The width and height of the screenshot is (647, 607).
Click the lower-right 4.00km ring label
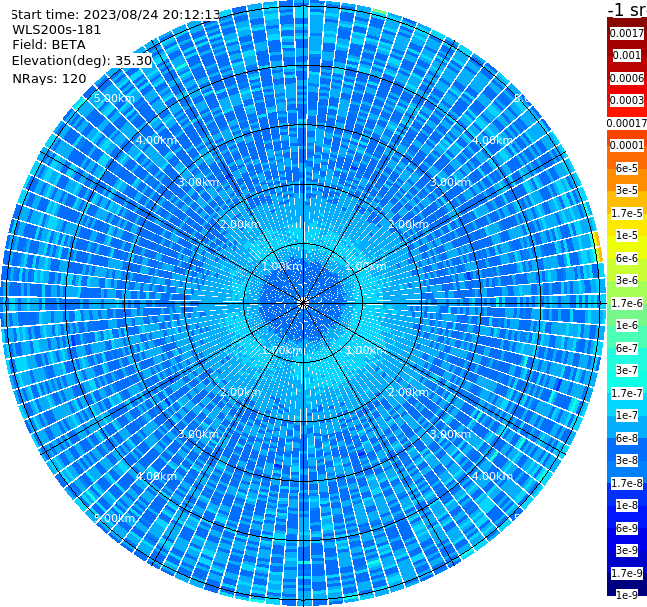[x=492, y=476]
